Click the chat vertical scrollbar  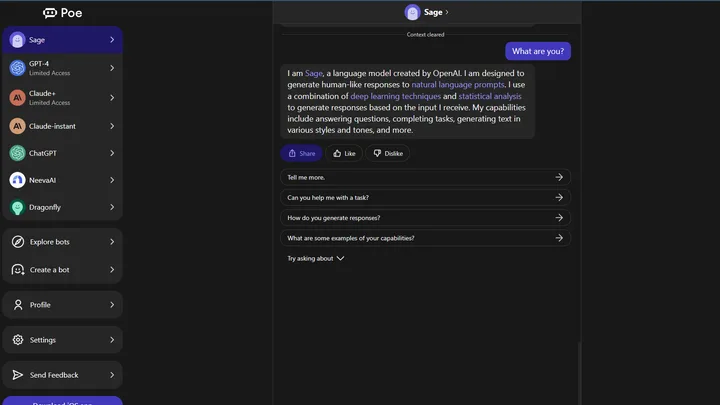click(579, 372)
